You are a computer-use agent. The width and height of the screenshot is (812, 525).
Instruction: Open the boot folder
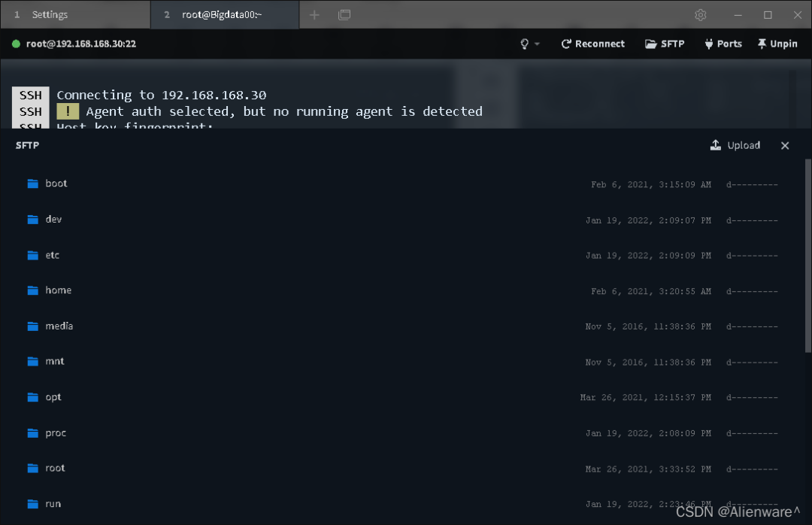(56, 184)
